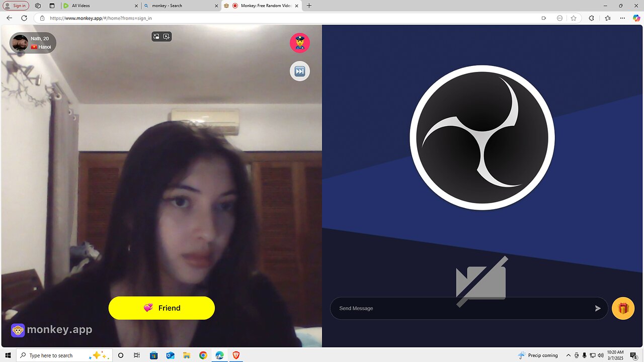Click the camera permission icon in address bar

[x=544, y=18]
